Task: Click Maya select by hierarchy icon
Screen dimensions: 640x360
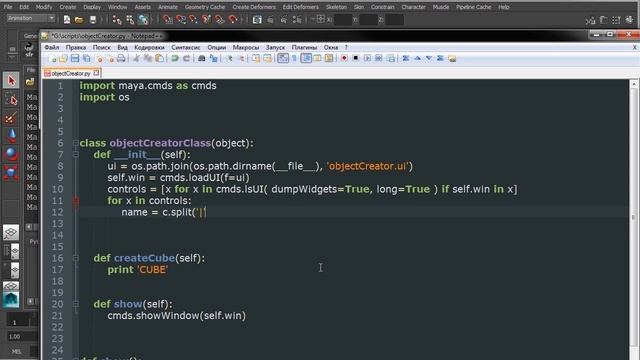Action: tap(117, 19)
